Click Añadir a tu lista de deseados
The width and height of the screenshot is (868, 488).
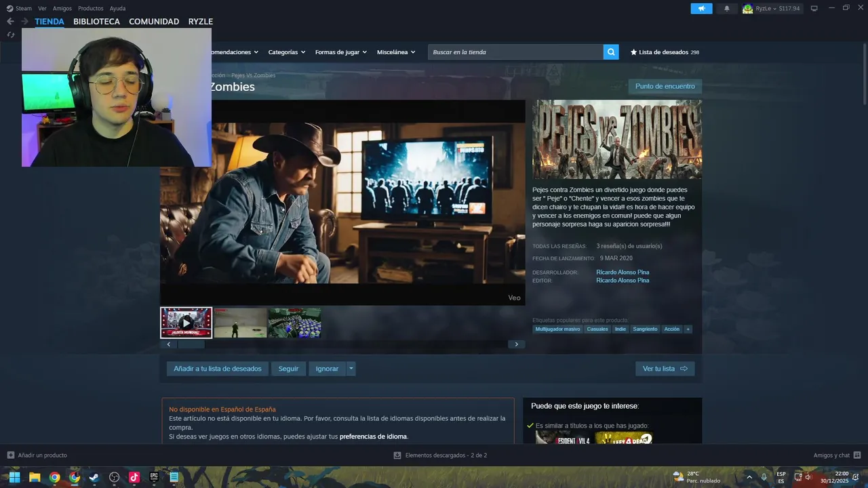coord(218,369)
